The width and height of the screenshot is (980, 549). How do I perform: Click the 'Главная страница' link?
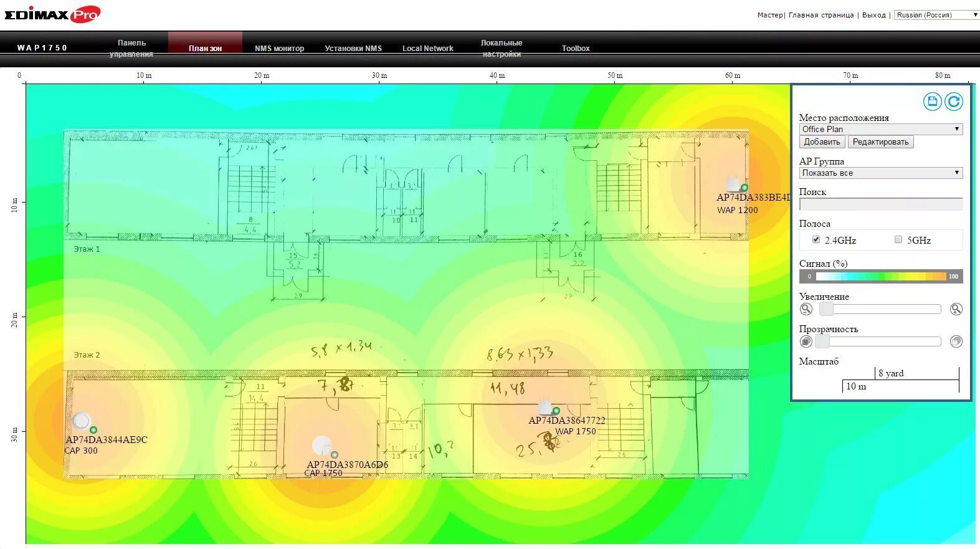821,15
